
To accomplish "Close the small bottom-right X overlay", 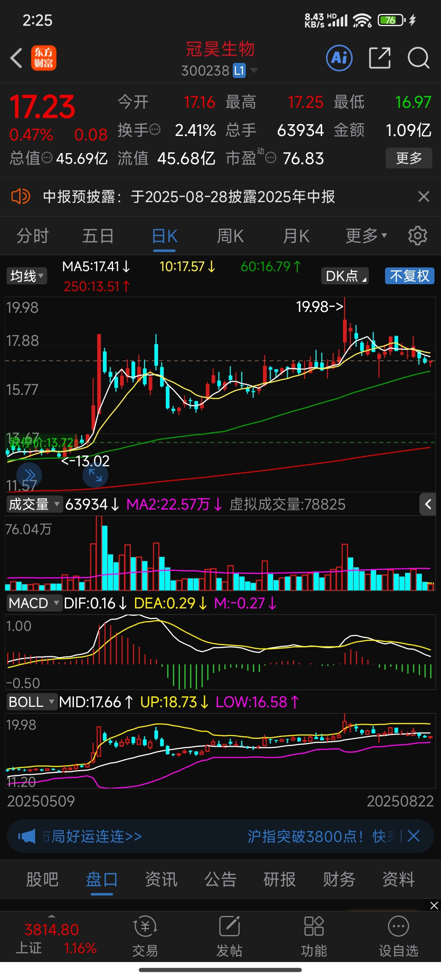I will click(434, 906).
